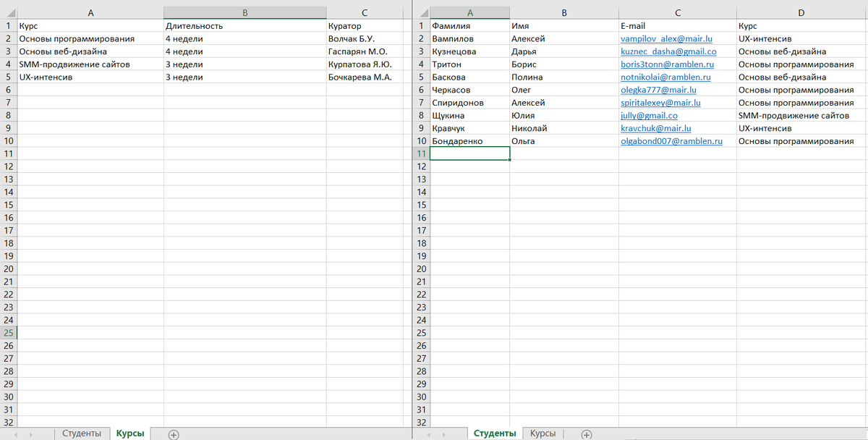
Task: Select SMM-продвижение сайтов cell in left window
Action: point(90,64)
